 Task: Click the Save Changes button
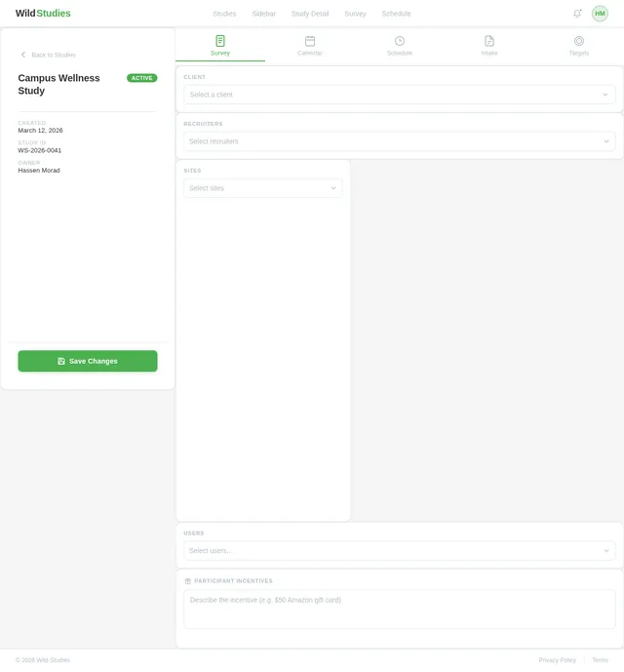tap(88, 361)
